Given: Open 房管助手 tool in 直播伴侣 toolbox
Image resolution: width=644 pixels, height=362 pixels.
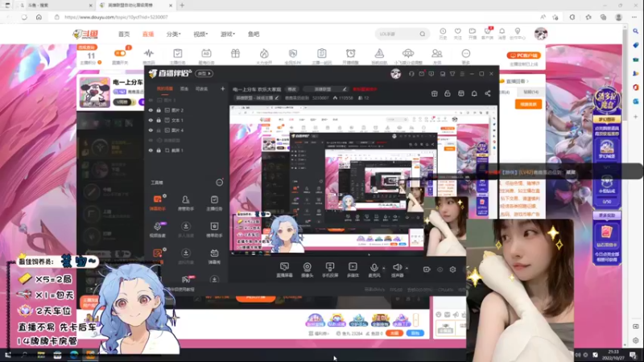Looking at the screenshot, I should point(186,203).
